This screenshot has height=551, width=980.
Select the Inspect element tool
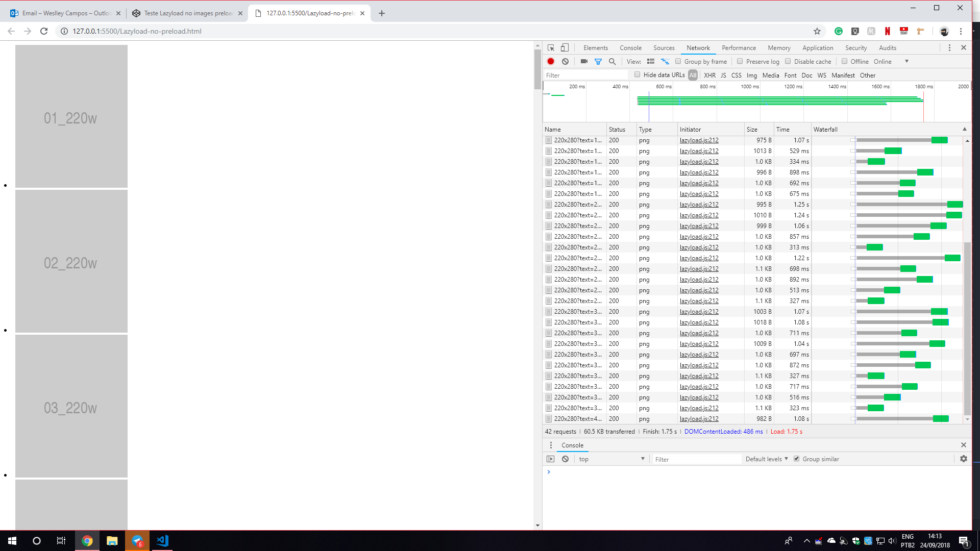click(x=550, y=47)
